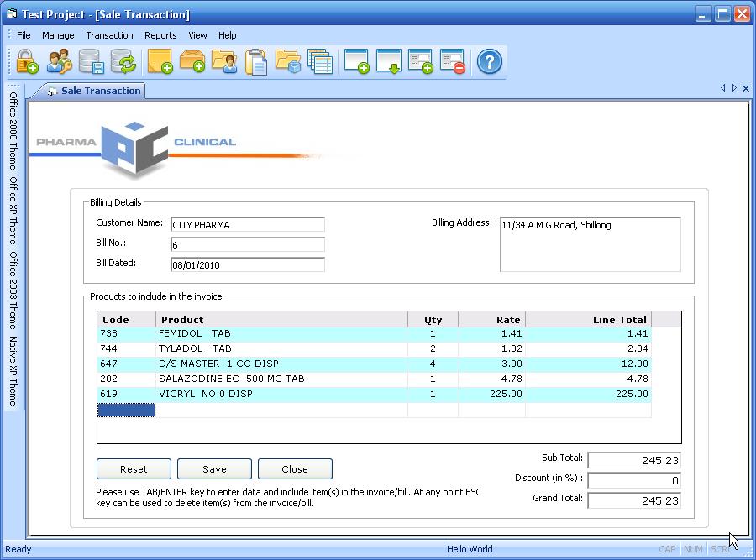This screenshot has width=756, height=560.
Task: Click the folder with person icon
Action: tap(224, 62)
